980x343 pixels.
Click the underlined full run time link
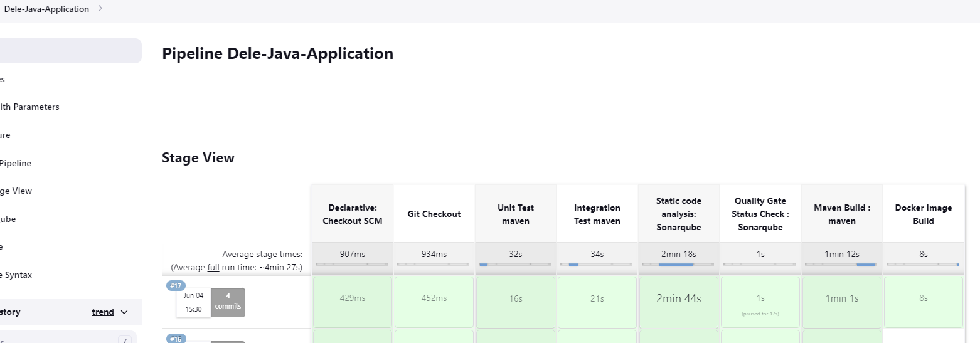pos(213,267)
